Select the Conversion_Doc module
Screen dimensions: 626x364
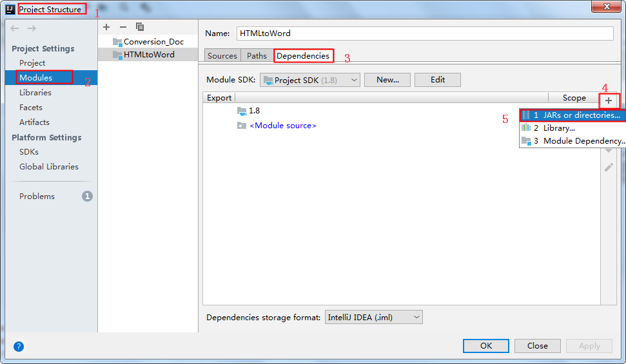148,41
